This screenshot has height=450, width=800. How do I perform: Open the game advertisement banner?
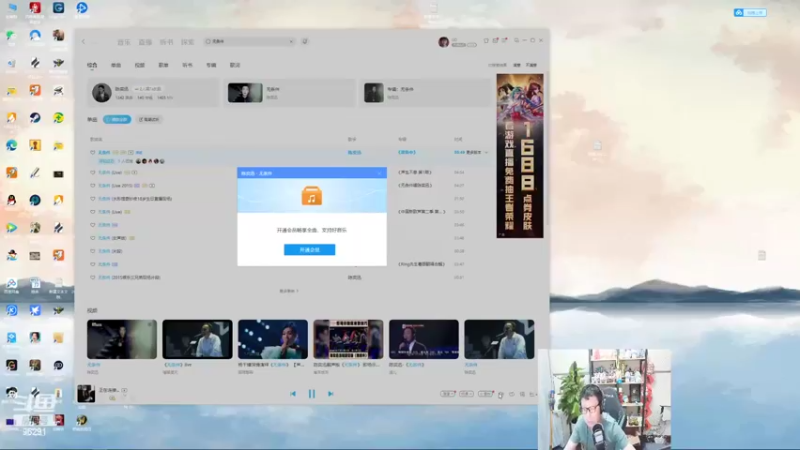click(520, 156)
